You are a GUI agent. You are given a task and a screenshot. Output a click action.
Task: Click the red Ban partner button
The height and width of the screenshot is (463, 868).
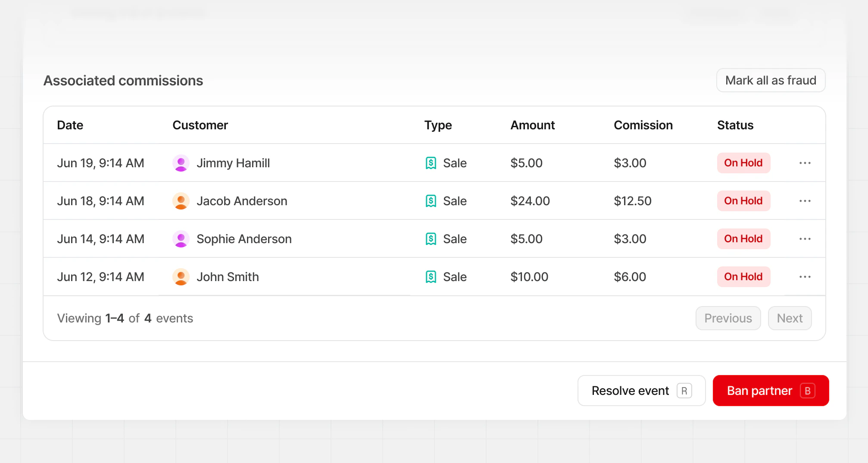click(771, 391)
